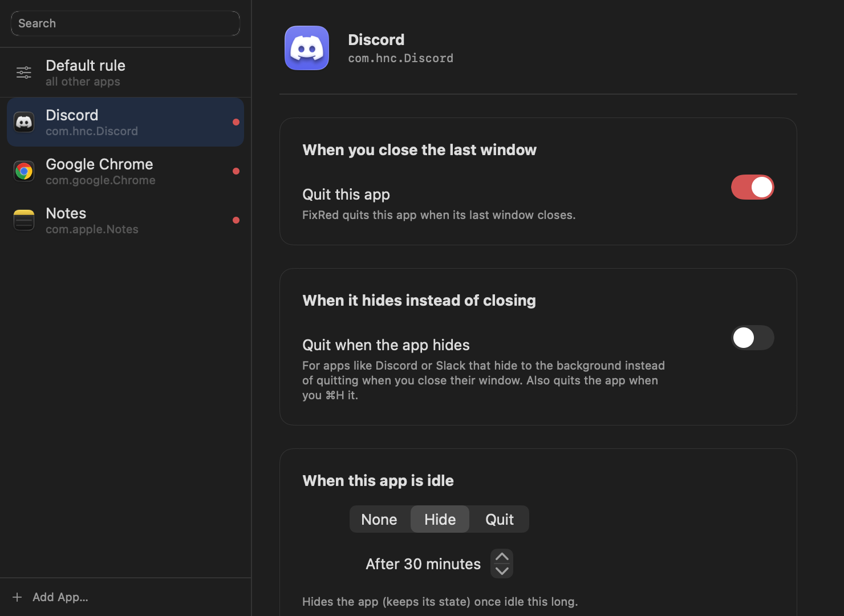Viewport: 844px width, 616px height.
Task: Select None idle action segment
Action: [379, 520]
